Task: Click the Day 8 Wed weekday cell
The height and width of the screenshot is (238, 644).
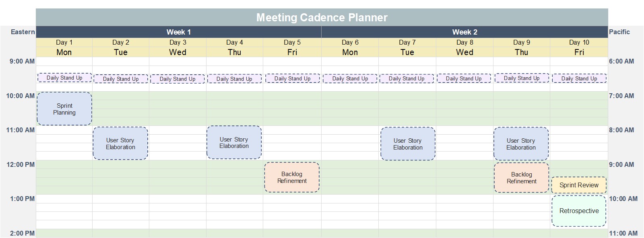Action: (464, 52)
